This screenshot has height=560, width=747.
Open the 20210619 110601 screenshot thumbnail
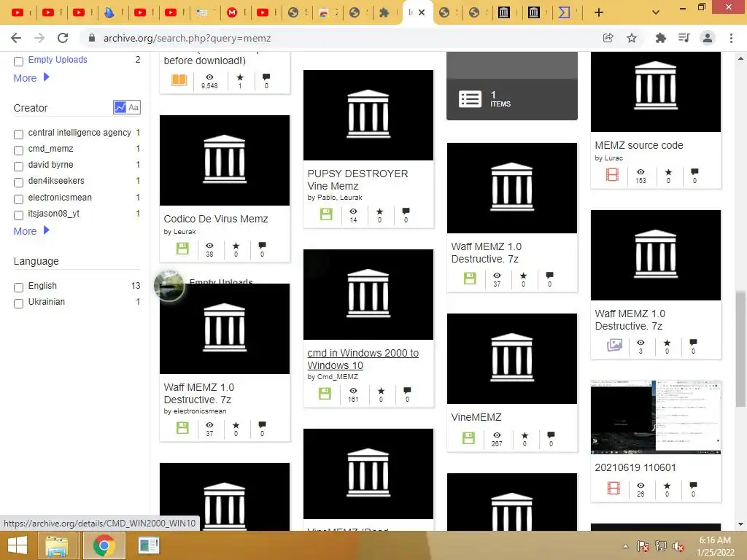656,416
